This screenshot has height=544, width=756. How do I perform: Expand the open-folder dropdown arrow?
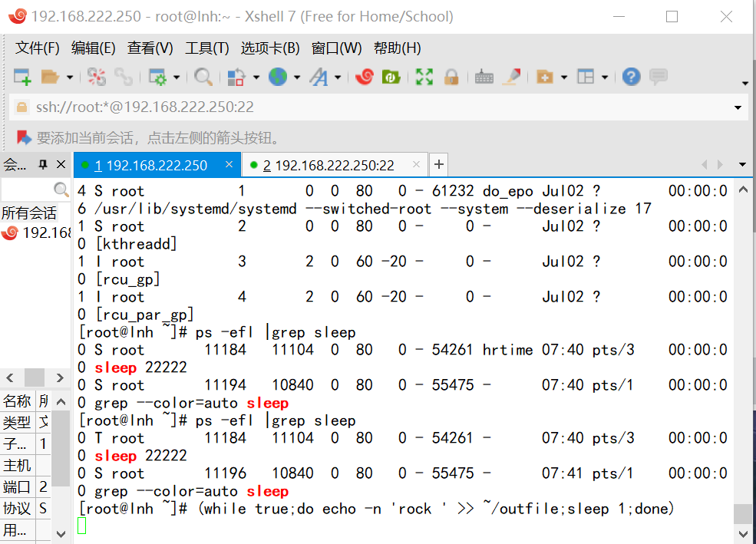click(70, 77)
